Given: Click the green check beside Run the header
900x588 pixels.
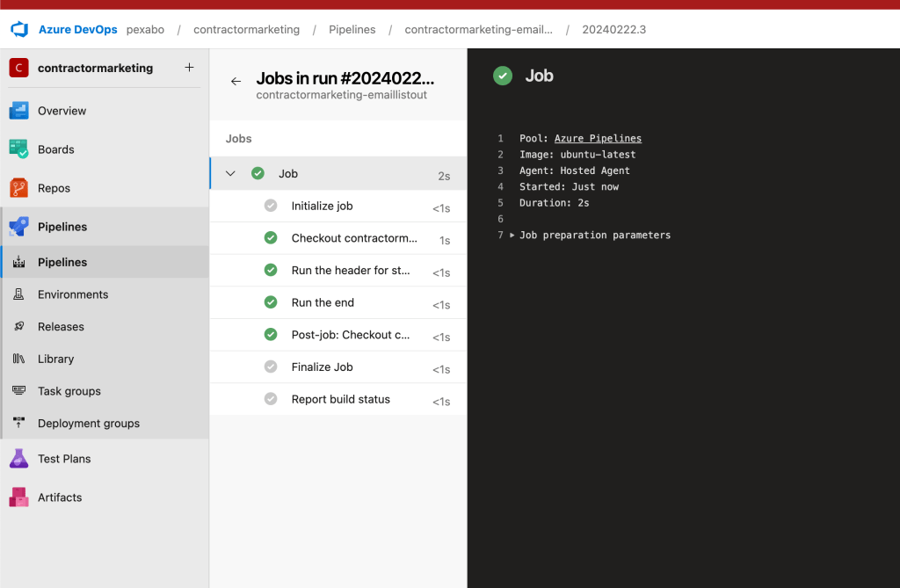Looking at the screenshot, I should point(271,270).
